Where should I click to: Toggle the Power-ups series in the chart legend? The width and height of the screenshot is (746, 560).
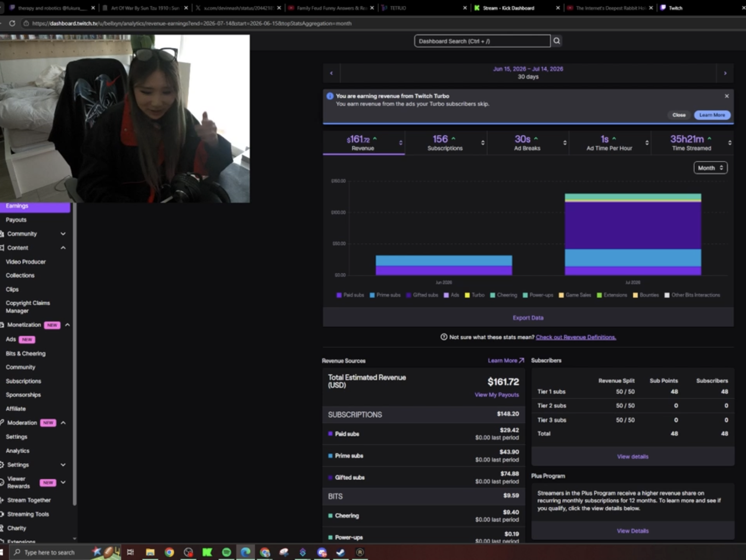click(x=538, y=295)
